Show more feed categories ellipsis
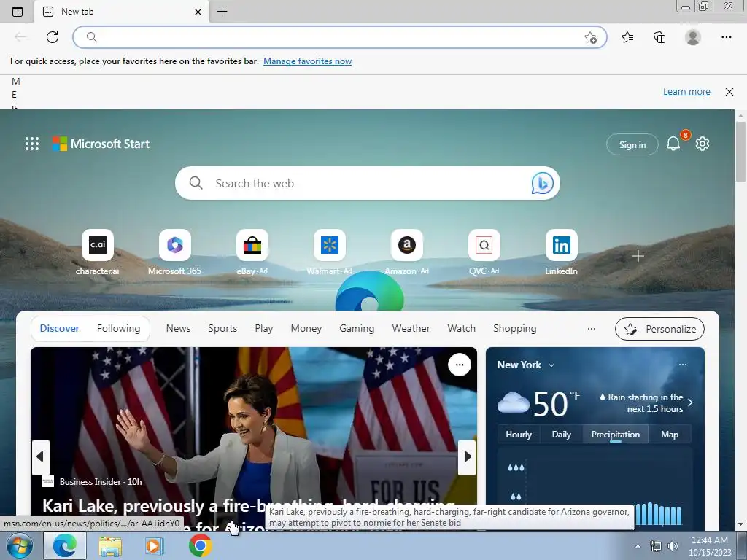The height and width of the screenshot is (560, 747). 591,329
